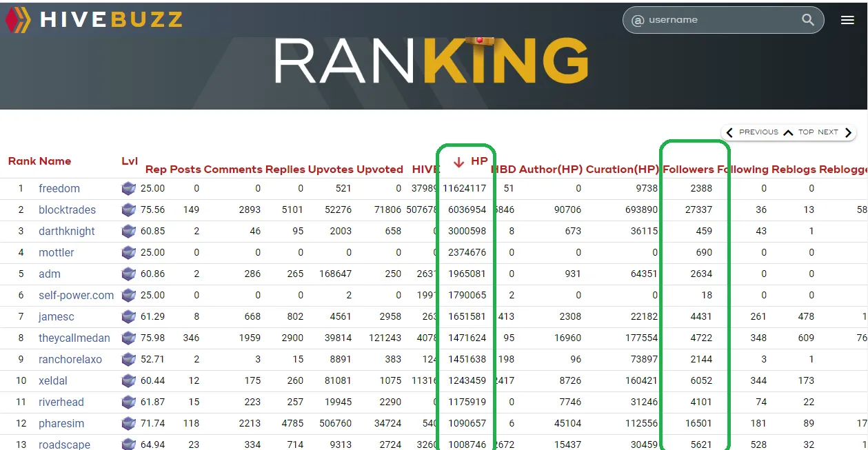
Task: Open self-power.com's profile link
Action: tap(77, 295)
